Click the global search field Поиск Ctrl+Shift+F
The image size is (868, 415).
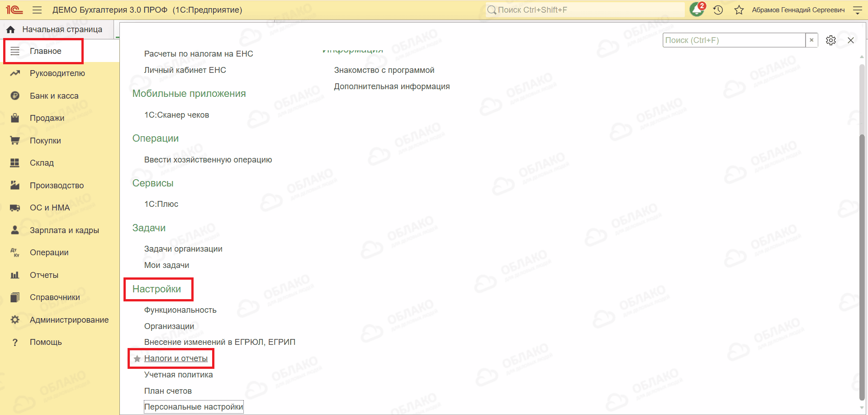[585, 10]
